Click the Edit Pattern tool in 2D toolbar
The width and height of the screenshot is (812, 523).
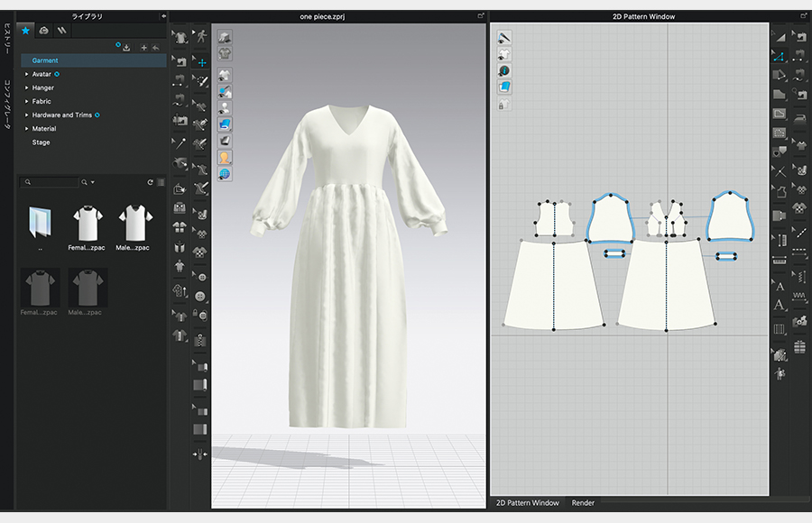(x=779, y=56)
